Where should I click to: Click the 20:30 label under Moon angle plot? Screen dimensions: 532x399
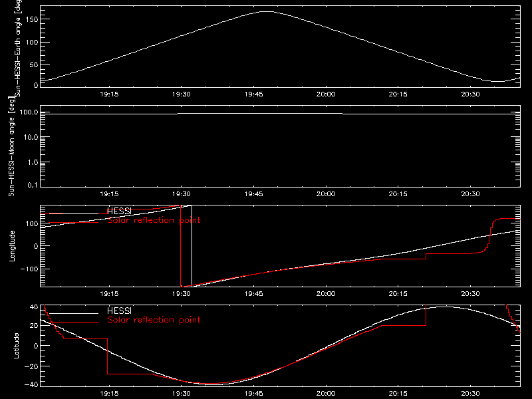pos(470,194)
